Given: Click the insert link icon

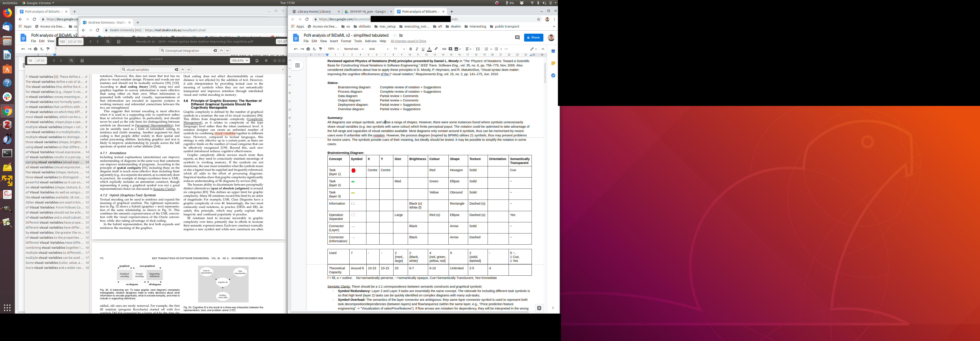Looking at the screenshot, I should click(444, 49).
